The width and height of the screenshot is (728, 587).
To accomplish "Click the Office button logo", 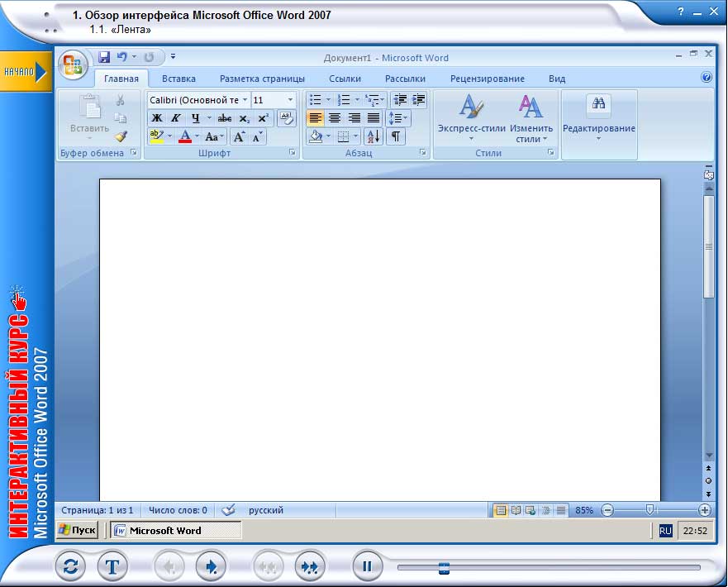I will point(74,64).
